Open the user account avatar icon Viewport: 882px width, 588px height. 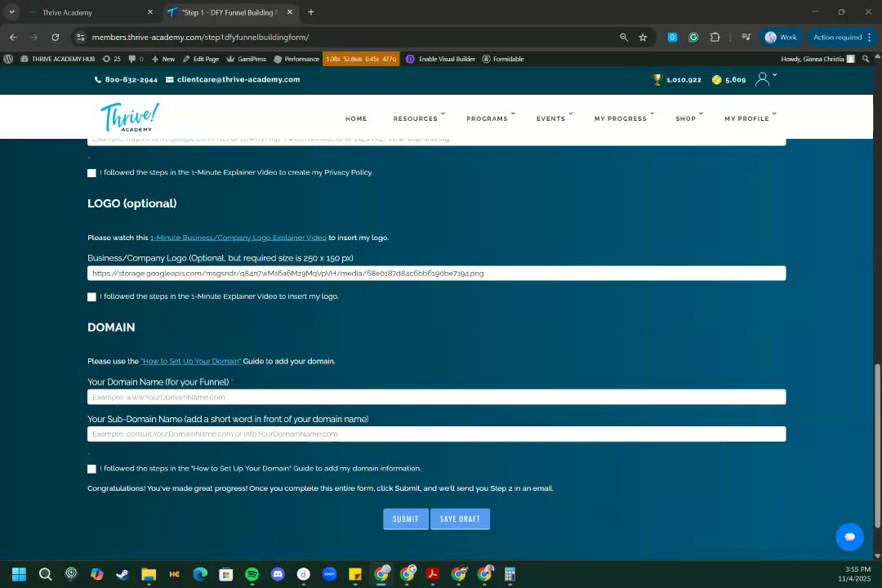point(762,78)
